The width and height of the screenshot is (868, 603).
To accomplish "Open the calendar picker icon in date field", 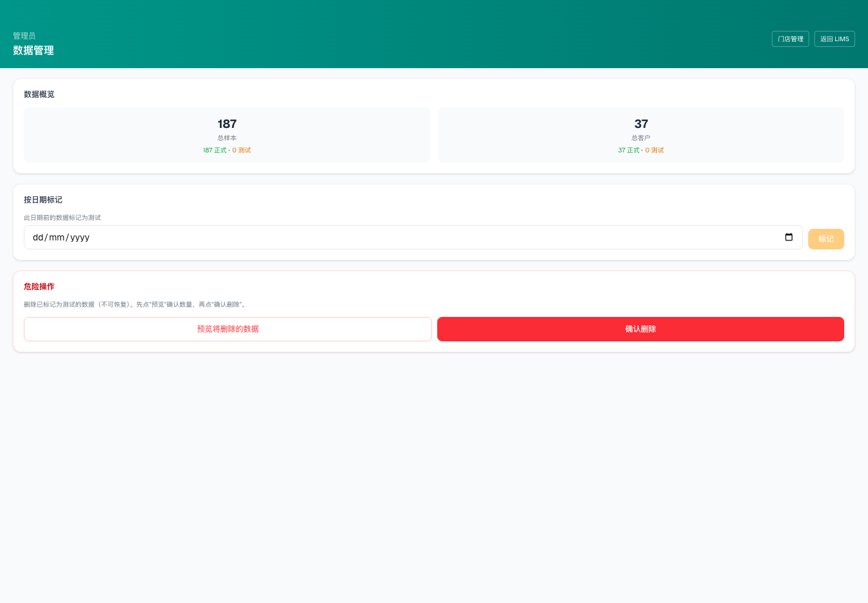I will click(x=789, y=237).
